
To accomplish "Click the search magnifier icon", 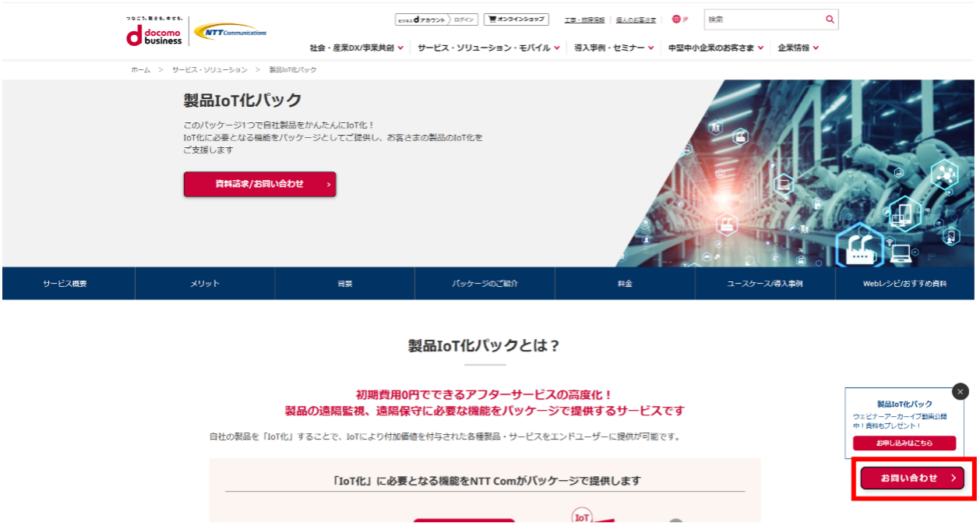I will (829, 19).
